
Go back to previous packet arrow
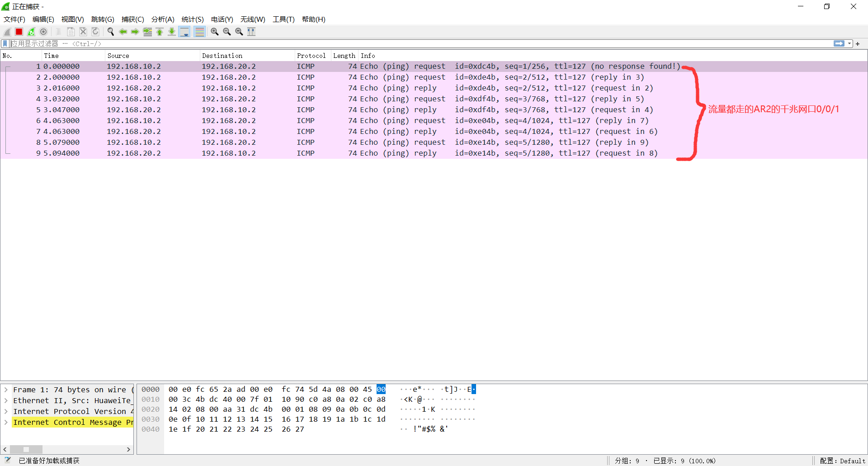123,32
